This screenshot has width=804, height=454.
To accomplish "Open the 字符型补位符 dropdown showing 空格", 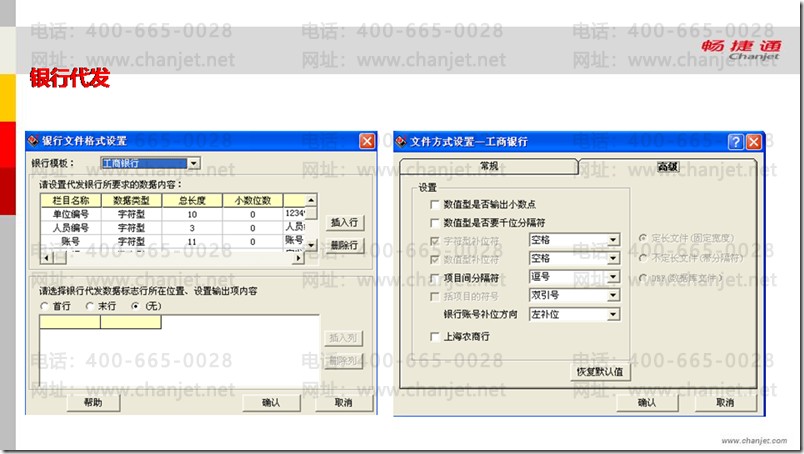I will (613, 240).
